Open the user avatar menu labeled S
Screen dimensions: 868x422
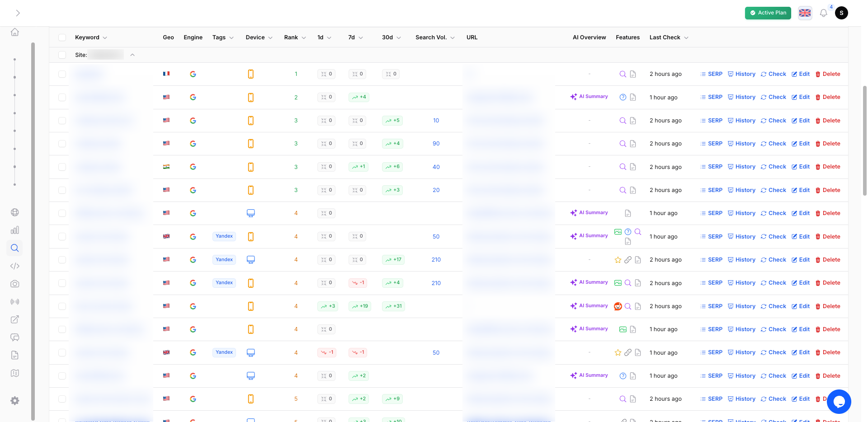pyautogui.click(x=842, y=13)
